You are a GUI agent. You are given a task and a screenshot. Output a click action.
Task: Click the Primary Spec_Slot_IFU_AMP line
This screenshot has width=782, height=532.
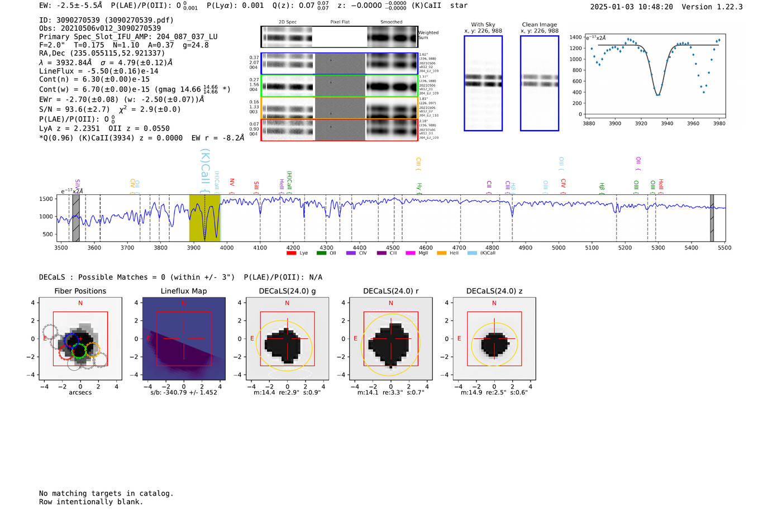pos(128,37)
